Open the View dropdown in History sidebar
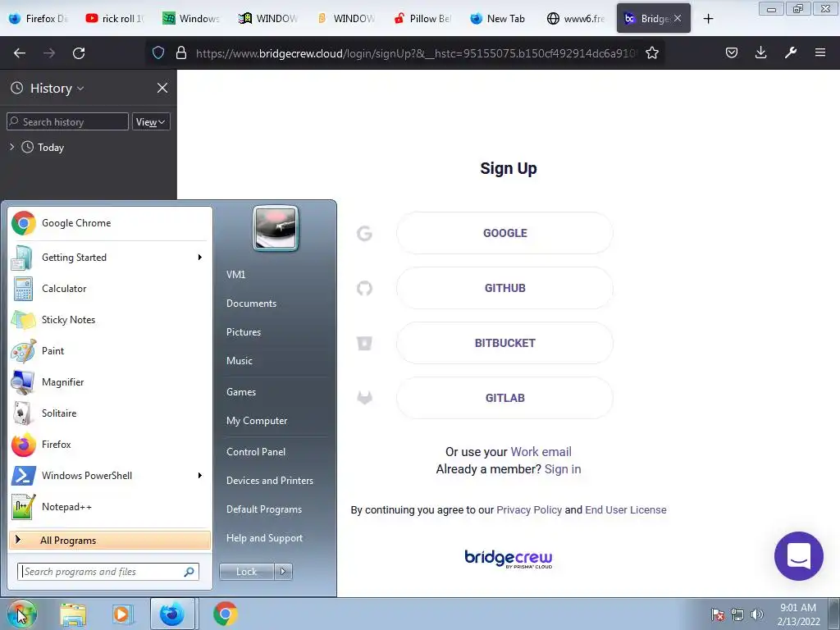Image resolution: width=840 pixels, height=630 pixels. (x=150, y=121)
